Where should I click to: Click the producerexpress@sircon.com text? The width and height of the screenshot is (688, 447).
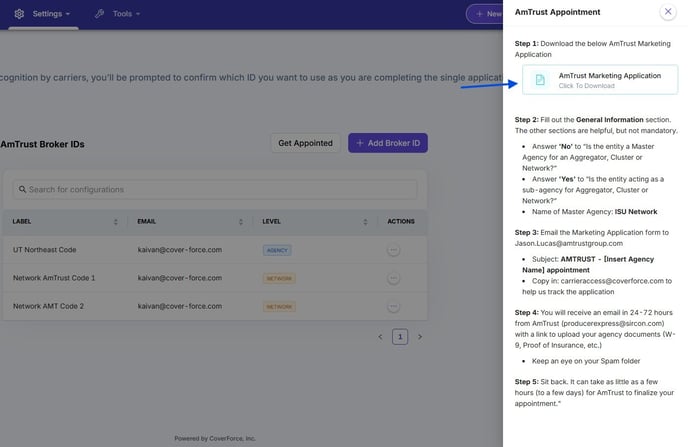[613, 323]
